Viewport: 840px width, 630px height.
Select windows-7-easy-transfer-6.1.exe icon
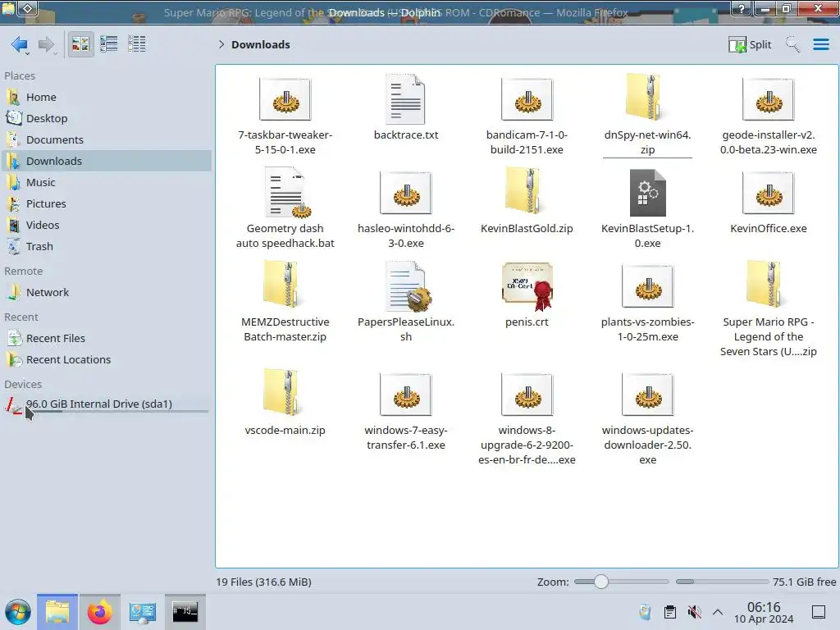pyautogui.click(x=405, y=395)
